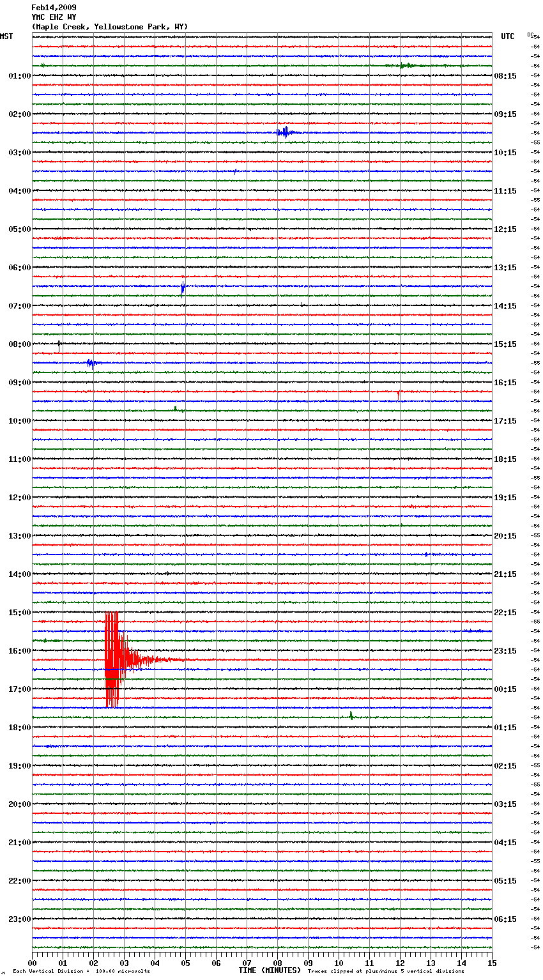This screenshot has height=980, width=543.
Task: Click the black spike on the 08:00 trace
Action: click(x=59, y=346)
